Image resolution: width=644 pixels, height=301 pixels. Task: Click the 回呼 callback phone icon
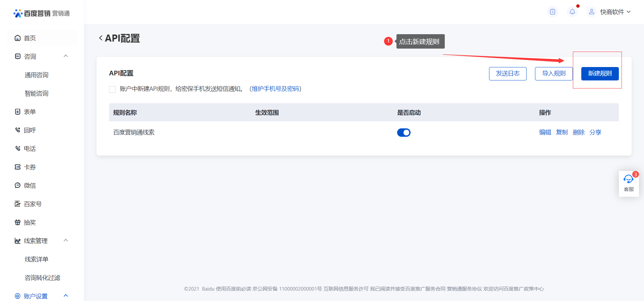pyautogui.click(x=17, y=130)
